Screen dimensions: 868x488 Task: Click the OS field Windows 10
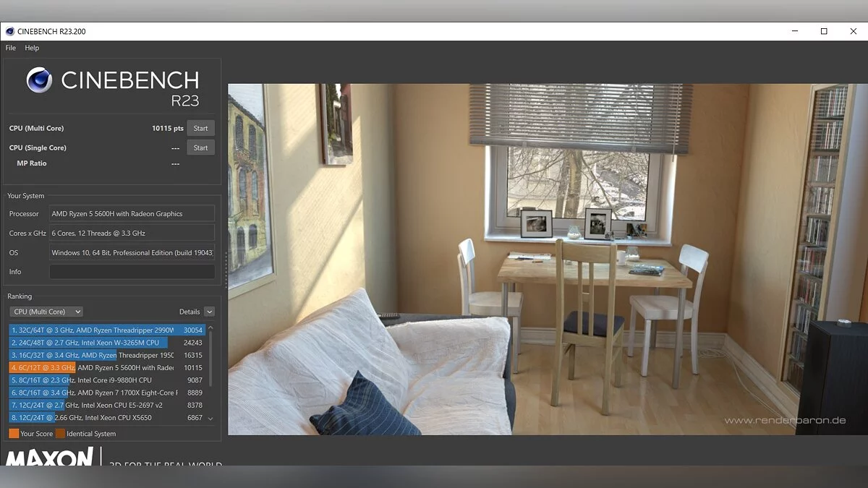coord(132,252)
